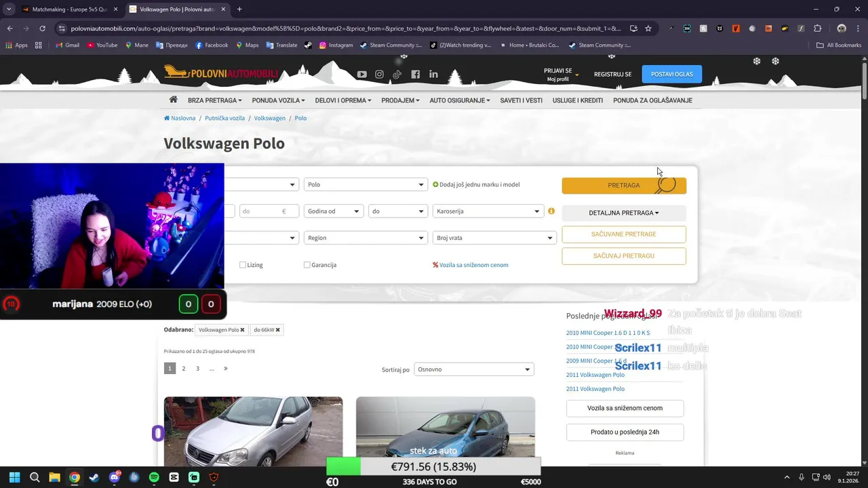Open the silver Volkswagen Polo listing photo
Viewport: 868px width, 488px height.
click(x=253, y=431)
